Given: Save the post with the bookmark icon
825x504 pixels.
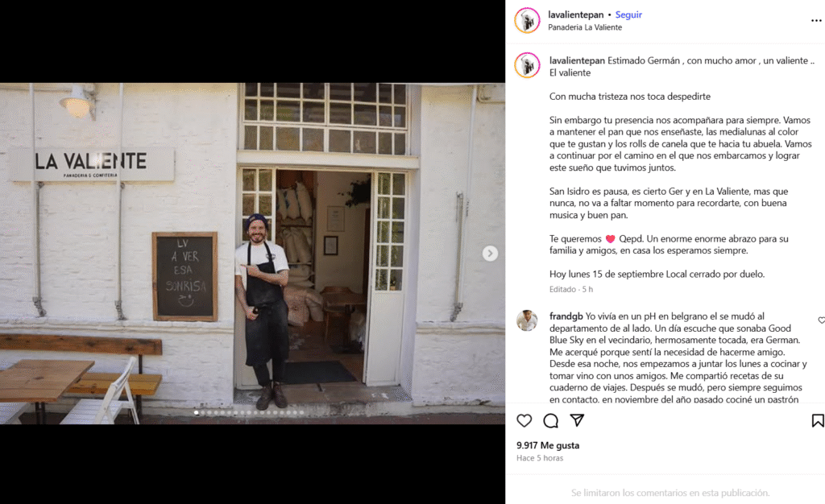Looking at the screenshot, I should tap(818, 420).
